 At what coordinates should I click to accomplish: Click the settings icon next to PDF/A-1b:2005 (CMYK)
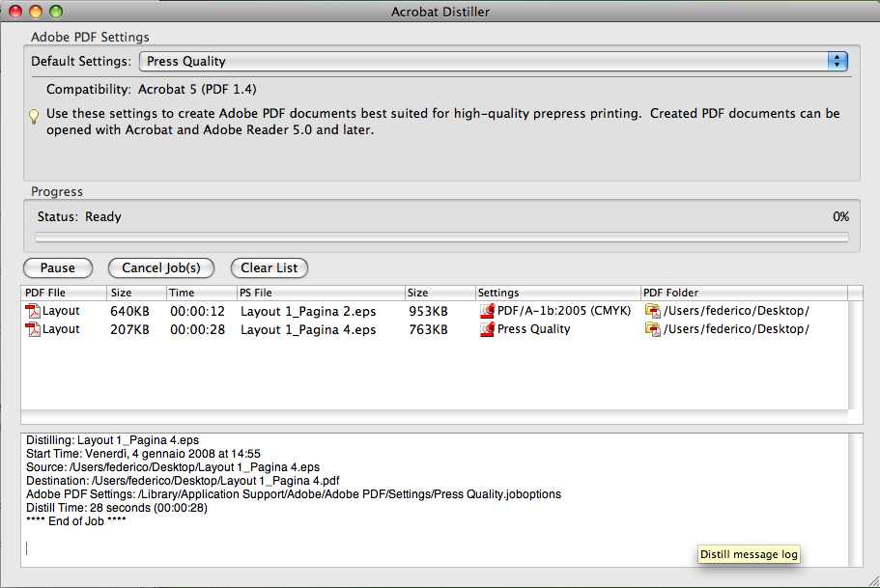487,311
